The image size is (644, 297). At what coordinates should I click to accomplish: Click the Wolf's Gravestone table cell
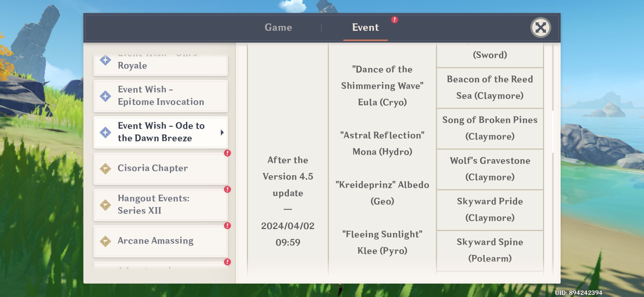(490, 169)
